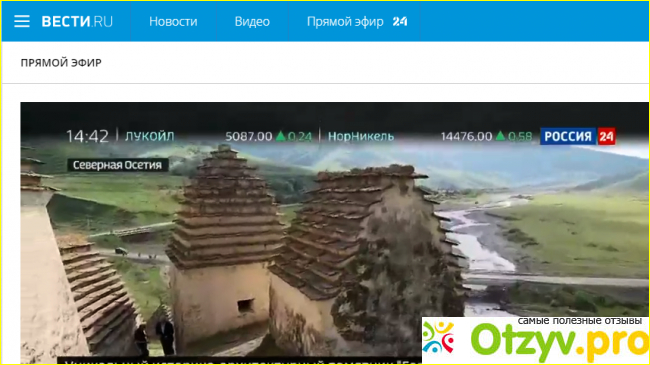Click the самые полезные отзывы tagline

pos(580,321)
